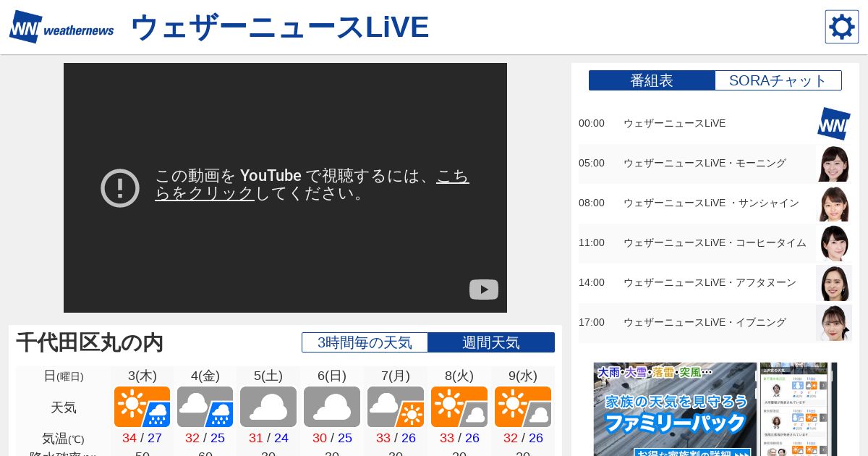Open presenter photo for 08:00 Sunshine show
Image resolution: width=868 pixels, height=456 pixels.
click(834, 203)
